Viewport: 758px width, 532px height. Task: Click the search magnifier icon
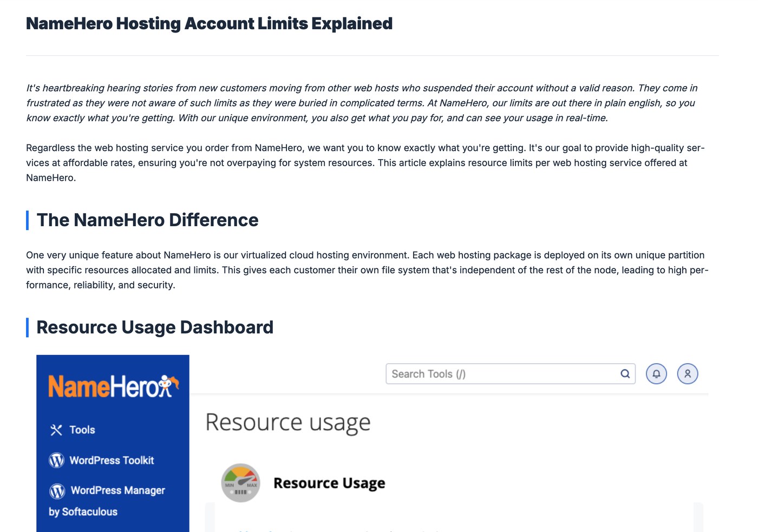[x=625, y=373]
